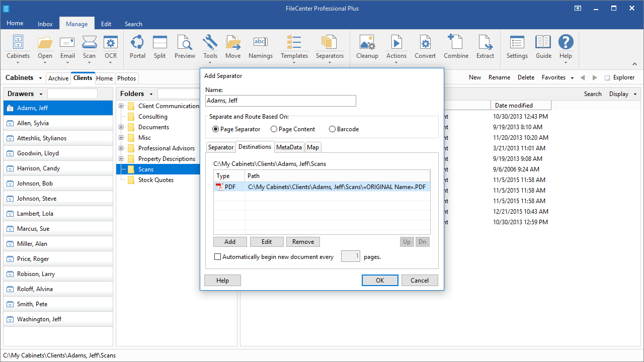644x362 pixels.
Task: Switch to the MetaData tab
Action: 289,147
